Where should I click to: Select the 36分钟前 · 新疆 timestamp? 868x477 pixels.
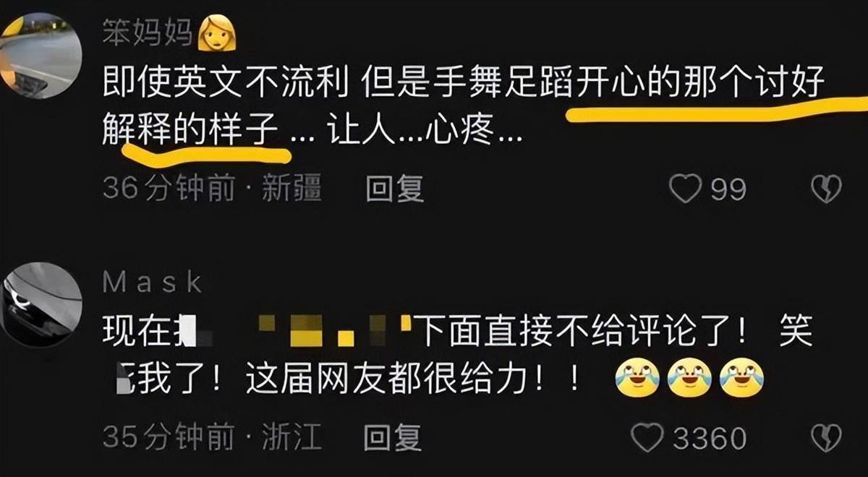click(x=212, y=189)
